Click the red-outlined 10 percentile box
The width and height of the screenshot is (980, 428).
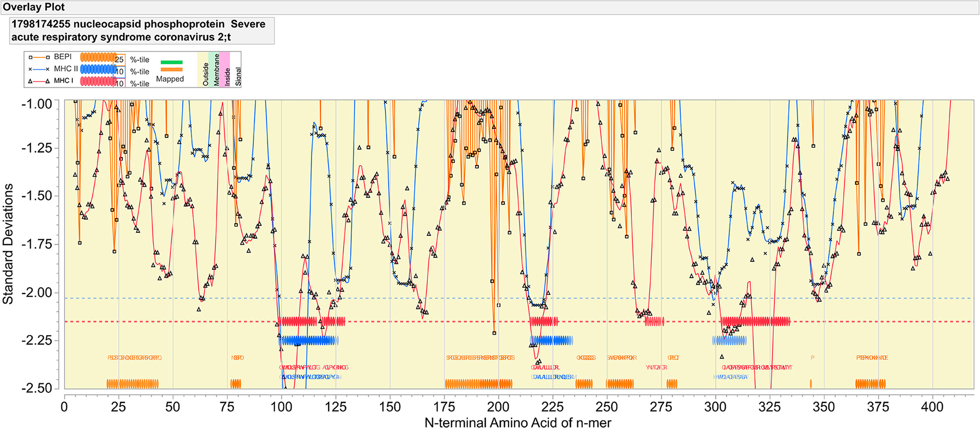tap(120, 83)
